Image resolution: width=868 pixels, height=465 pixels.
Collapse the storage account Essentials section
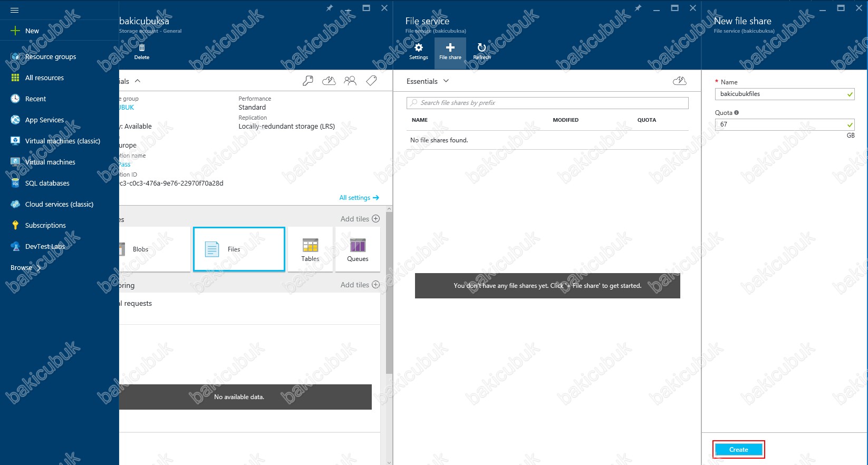(138, 81)
